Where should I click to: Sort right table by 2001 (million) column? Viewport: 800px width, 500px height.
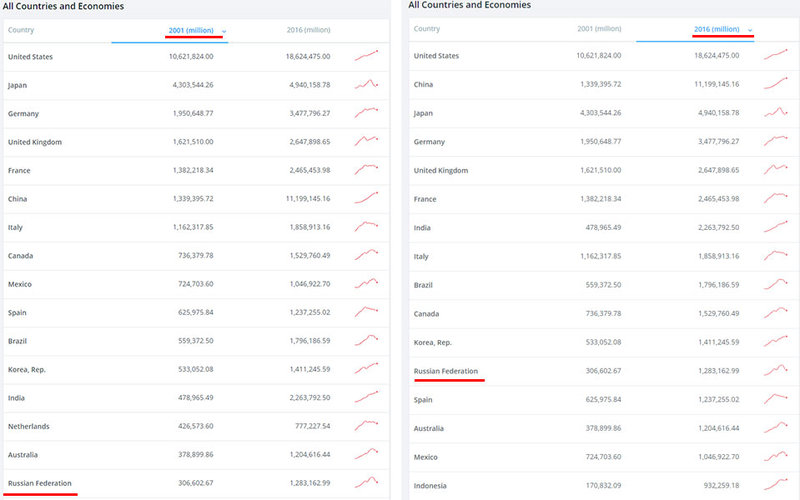pos(599,29)
